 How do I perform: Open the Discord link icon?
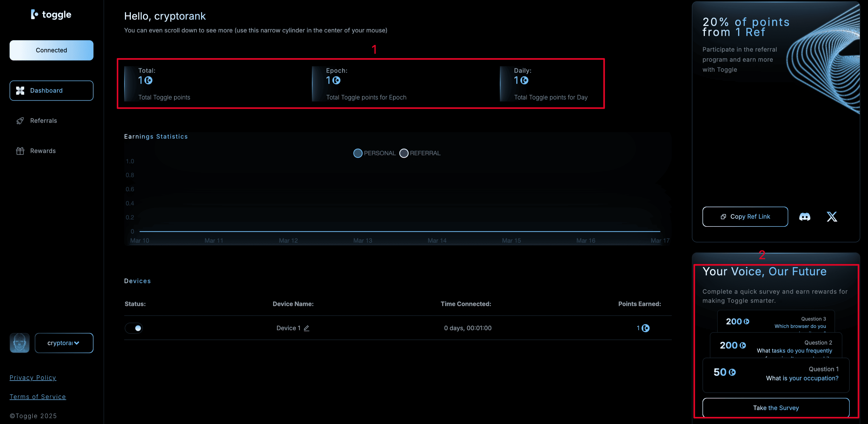[805, 217]
